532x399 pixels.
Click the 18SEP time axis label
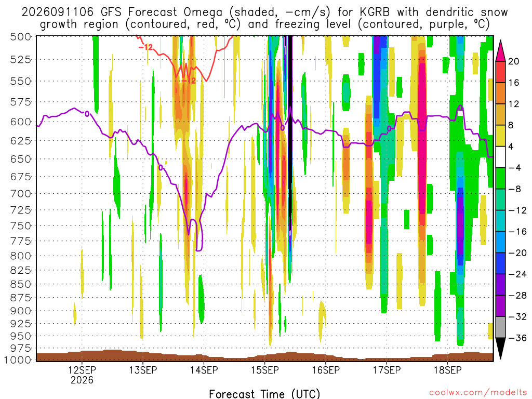pos(448,370)
